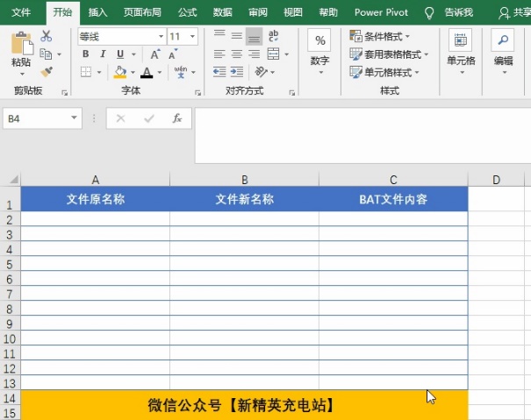Click the 共享 Share button
This screenshot has width=531, height=420.
click(x=514, y=13)
